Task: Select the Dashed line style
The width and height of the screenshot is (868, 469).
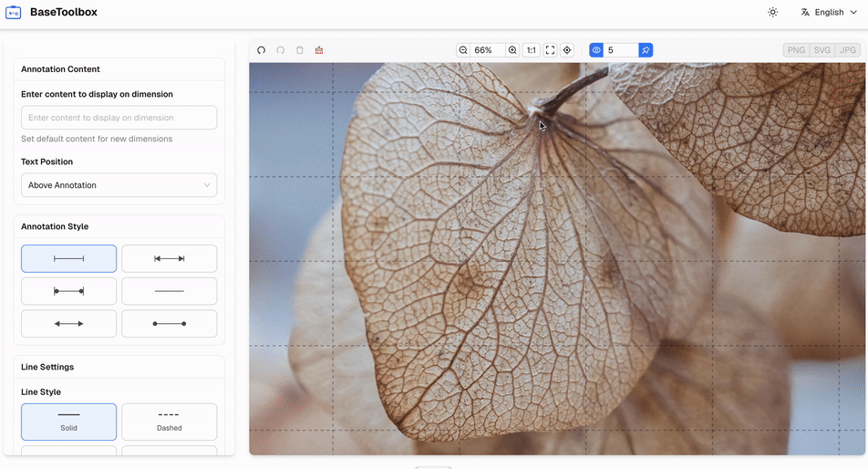Action: click(x=170, y=422)
